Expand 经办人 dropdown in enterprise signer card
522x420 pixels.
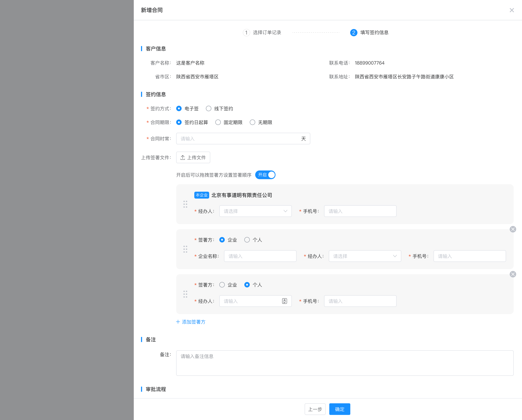(365, 256)
